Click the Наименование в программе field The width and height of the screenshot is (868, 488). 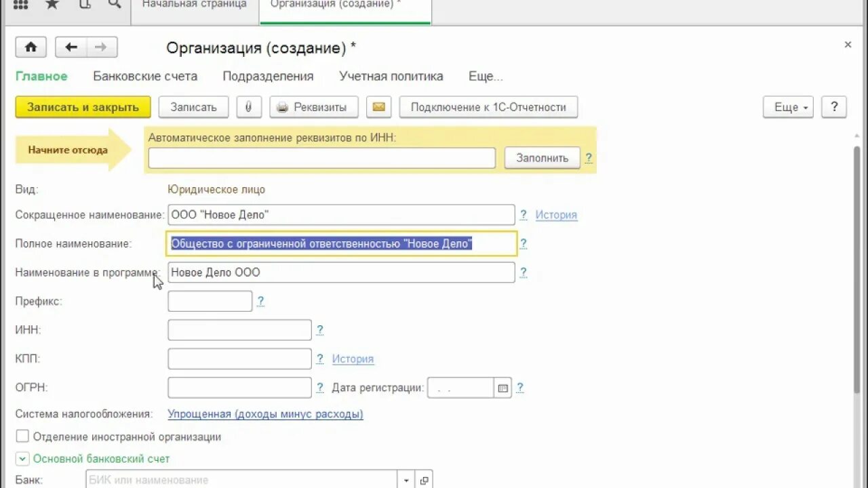341,272
